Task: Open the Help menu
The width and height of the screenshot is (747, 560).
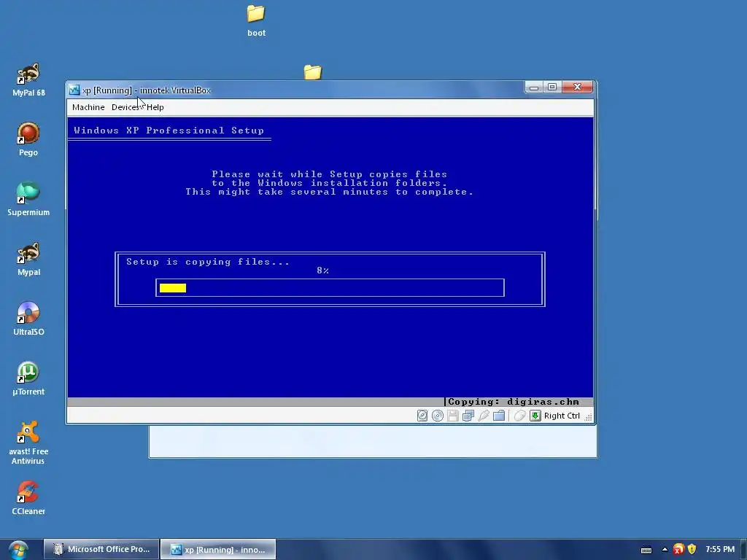Action: (x=155, y=107)
